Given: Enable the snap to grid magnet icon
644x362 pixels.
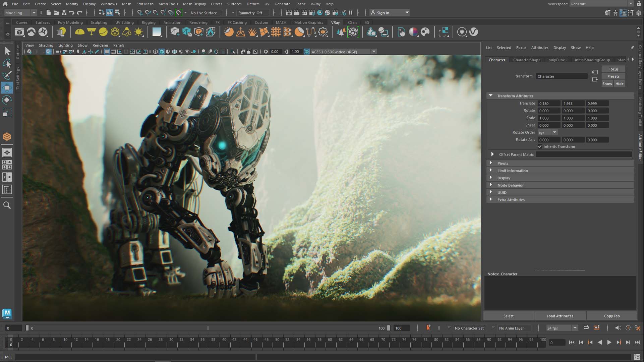Looking at the screenshot, I should point(140,13).
